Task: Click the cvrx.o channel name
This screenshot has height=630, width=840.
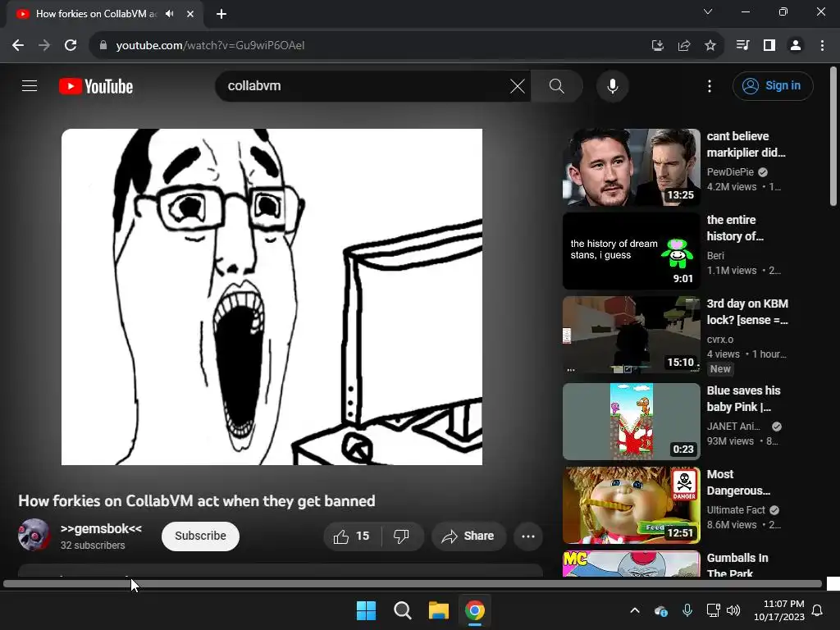Action: pyautogui.click(x=720, y=339)
